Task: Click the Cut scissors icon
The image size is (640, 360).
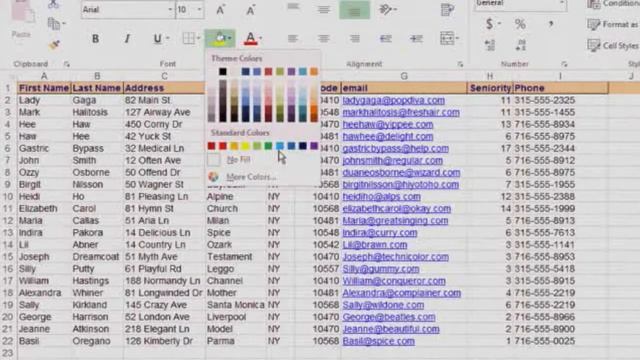Action: pos(53,5)
